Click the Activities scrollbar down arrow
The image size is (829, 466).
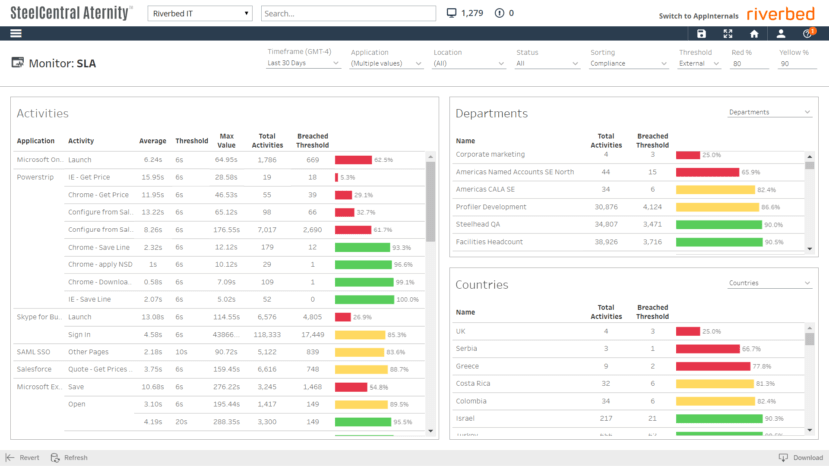pos(430,431)
